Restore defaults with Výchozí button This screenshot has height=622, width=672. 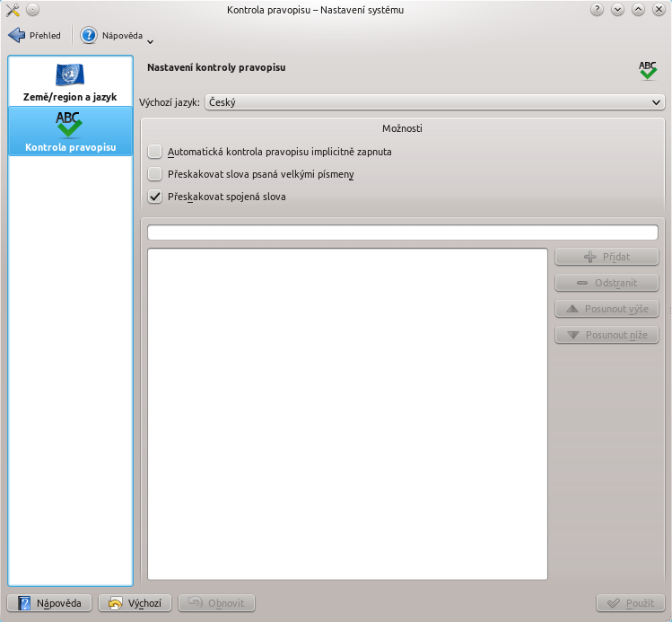(x=135, y=603)
